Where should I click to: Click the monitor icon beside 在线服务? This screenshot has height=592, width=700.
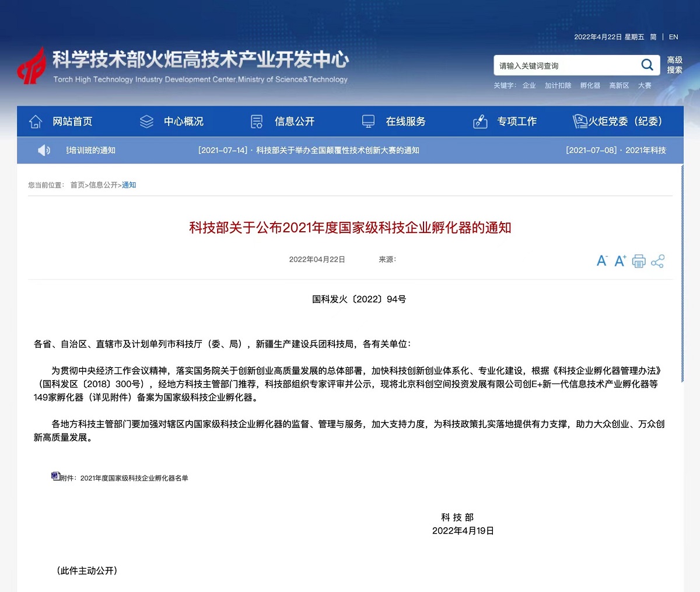click(368, 121)
